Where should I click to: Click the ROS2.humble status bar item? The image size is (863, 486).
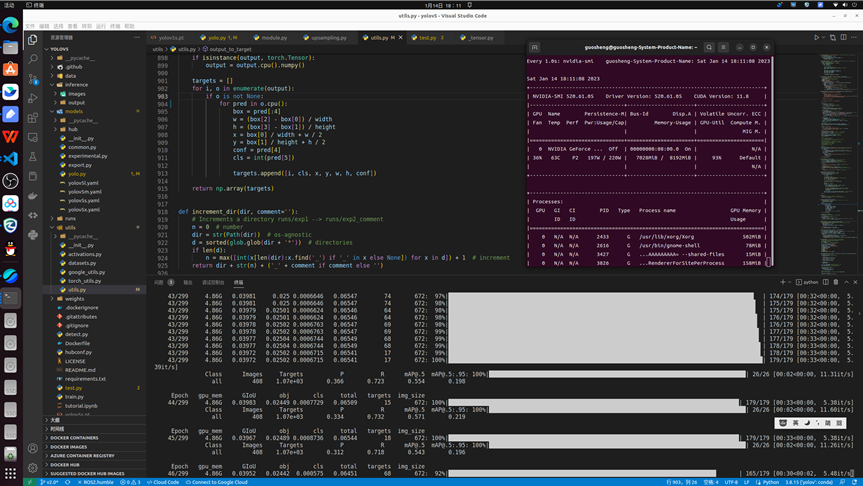[95, 482]
